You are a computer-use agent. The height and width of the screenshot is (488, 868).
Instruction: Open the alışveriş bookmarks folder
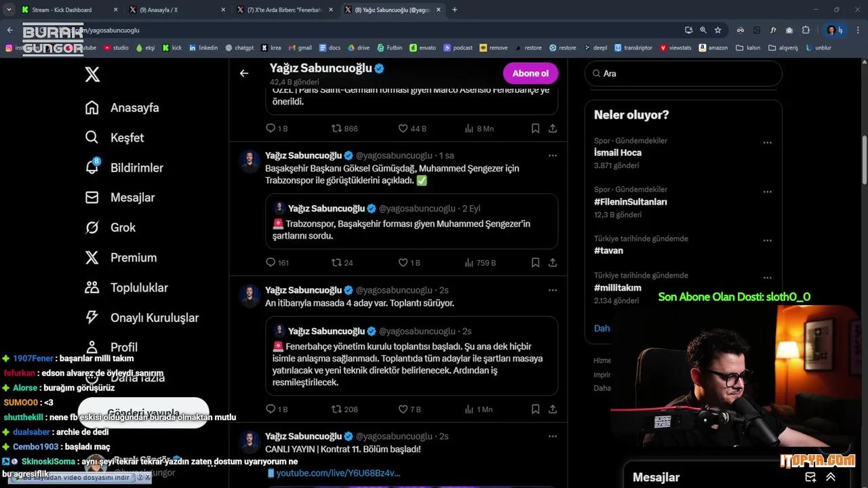coord(783,48)
